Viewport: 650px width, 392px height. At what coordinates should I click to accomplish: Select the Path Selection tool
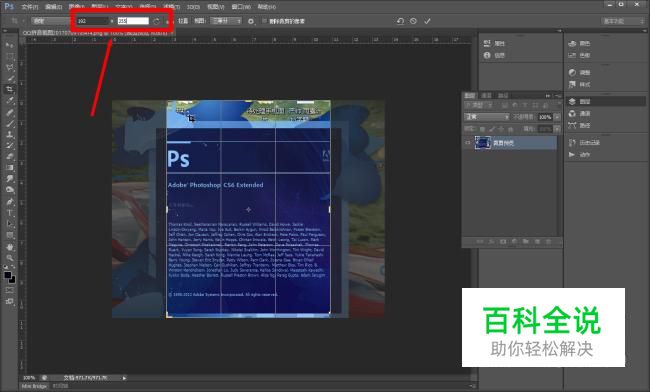point(10,224)
